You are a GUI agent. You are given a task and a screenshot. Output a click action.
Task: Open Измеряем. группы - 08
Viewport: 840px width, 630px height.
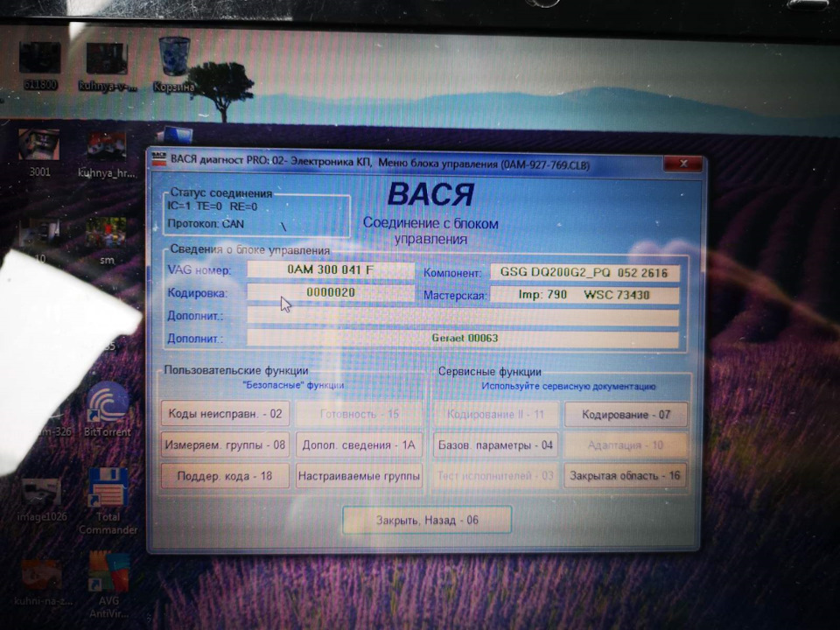226,445
